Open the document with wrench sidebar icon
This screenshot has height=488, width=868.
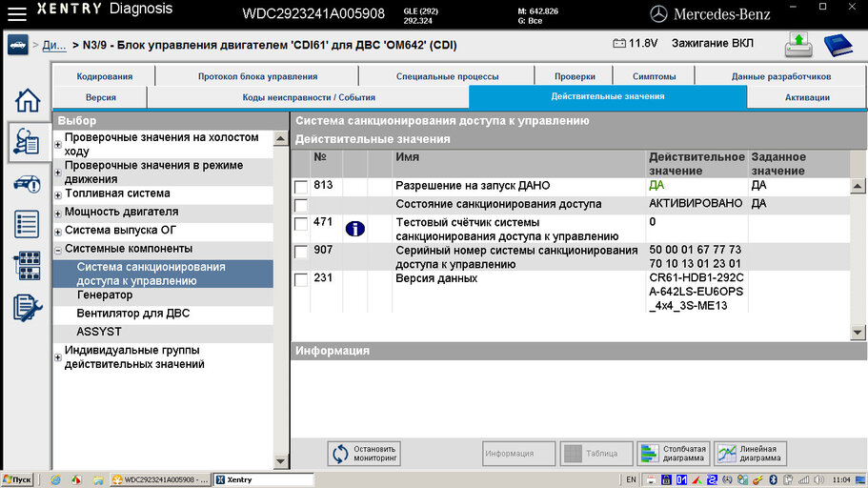pyautogui.click(x=27, y=308)
